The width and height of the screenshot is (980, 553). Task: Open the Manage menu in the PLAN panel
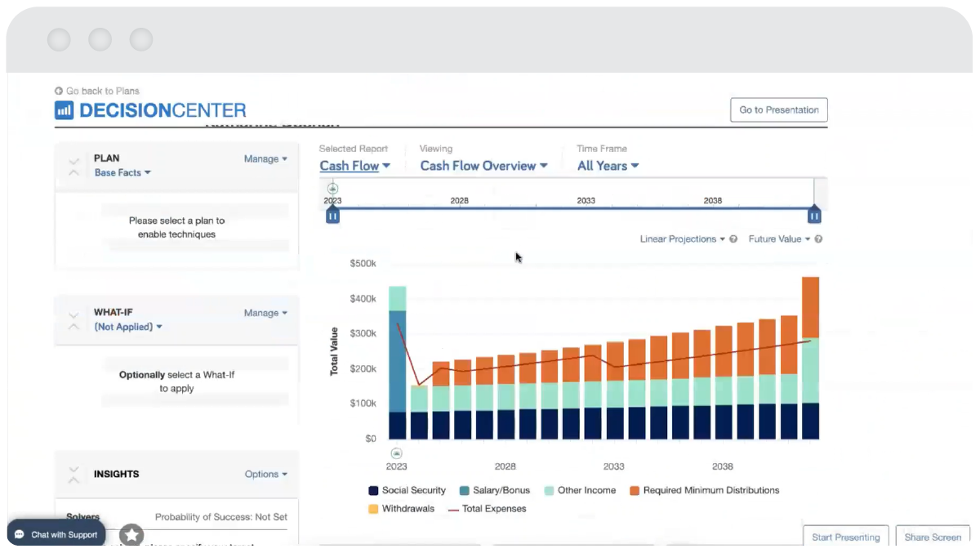pos(264,158)
